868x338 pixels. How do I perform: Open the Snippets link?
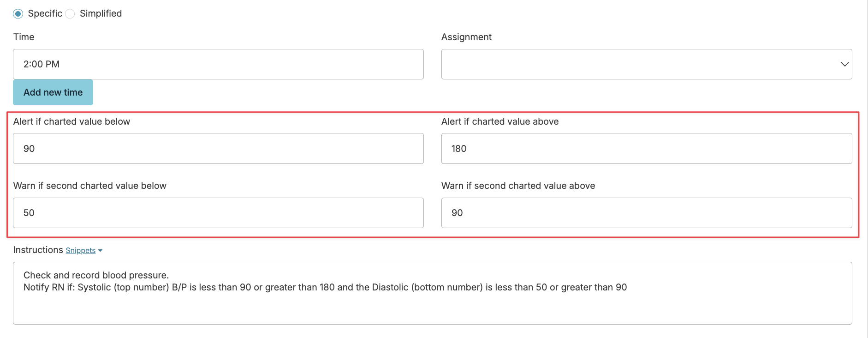tap(81, 250)
